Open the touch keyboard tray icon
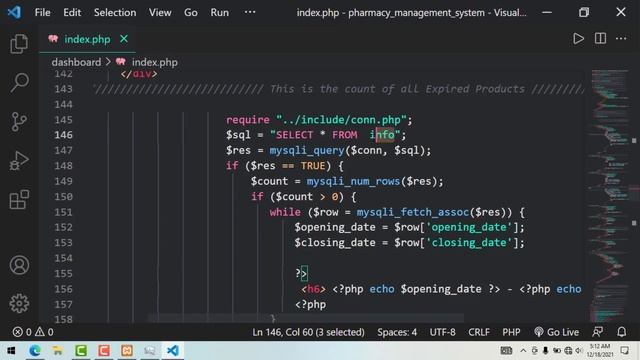 pyautogui.click(x=506, y=351)
